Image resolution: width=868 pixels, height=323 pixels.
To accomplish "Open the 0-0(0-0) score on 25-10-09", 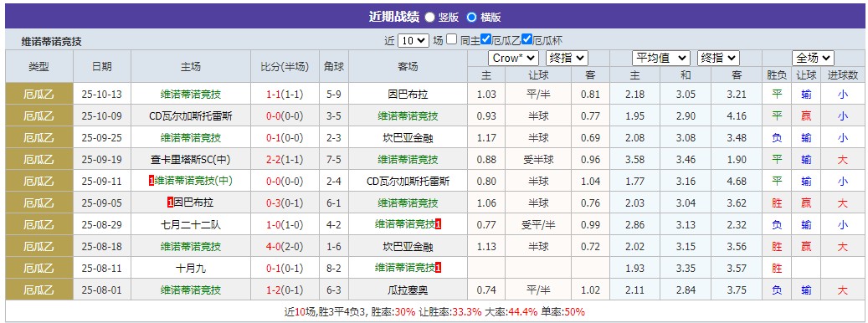I will click(x=285, y=116).
